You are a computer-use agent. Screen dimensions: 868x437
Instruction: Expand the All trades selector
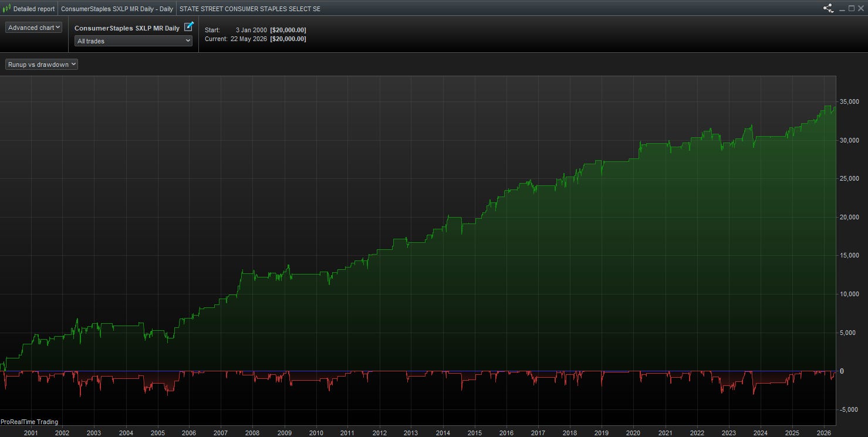tap(133, 41)
